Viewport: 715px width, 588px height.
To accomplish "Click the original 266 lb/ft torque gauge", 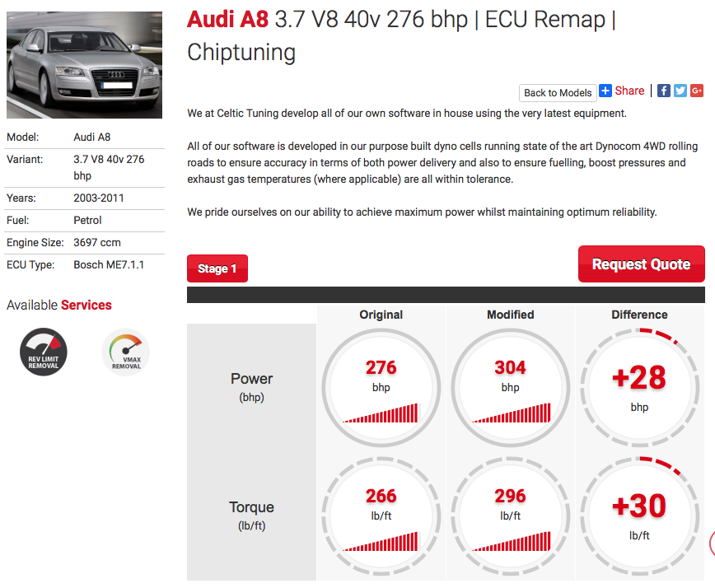I will pyautogui.click(x=381, y=516).
